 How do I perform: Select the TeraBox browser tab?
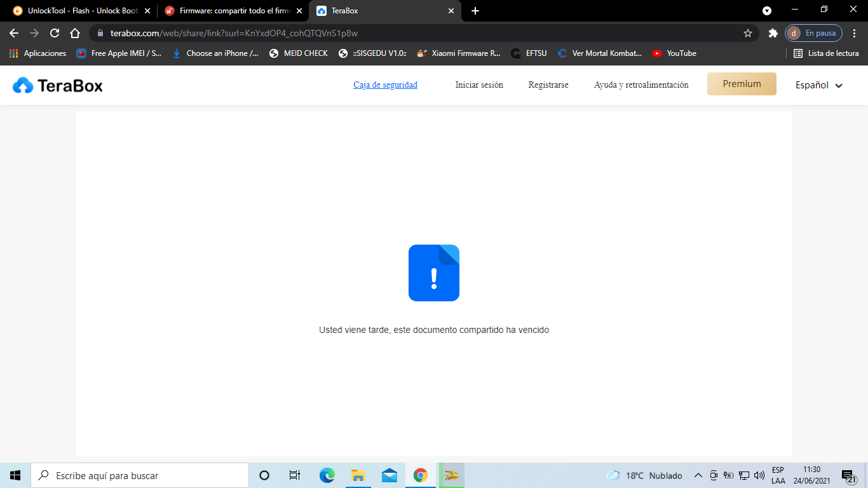pyautogui.click(x=386, y=11)
